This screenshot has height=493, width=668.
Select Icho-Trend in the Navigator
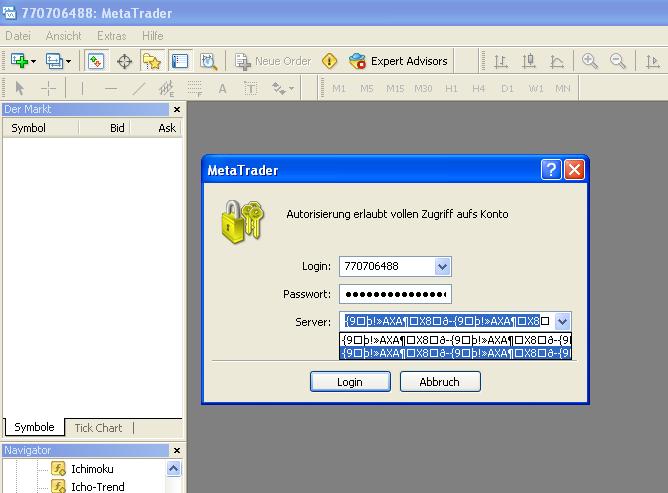[98, 486]
